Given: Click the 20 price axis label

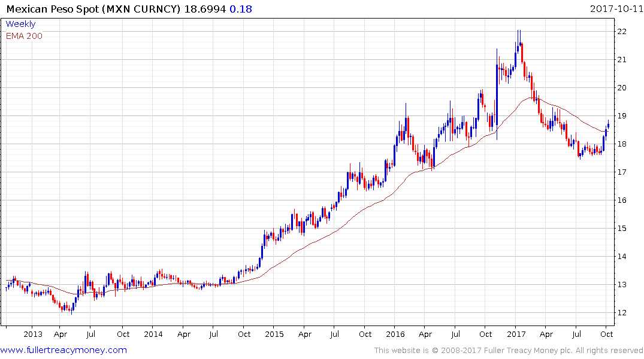Looking at the screenshot, I should 622,88.
